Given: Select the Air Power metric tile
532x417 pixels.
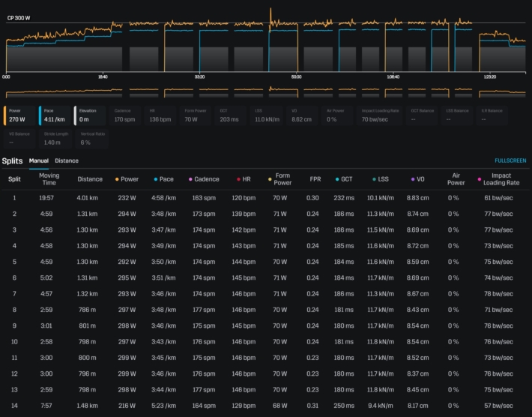Looking at the screenshot, I should click(x=338, y=114).
